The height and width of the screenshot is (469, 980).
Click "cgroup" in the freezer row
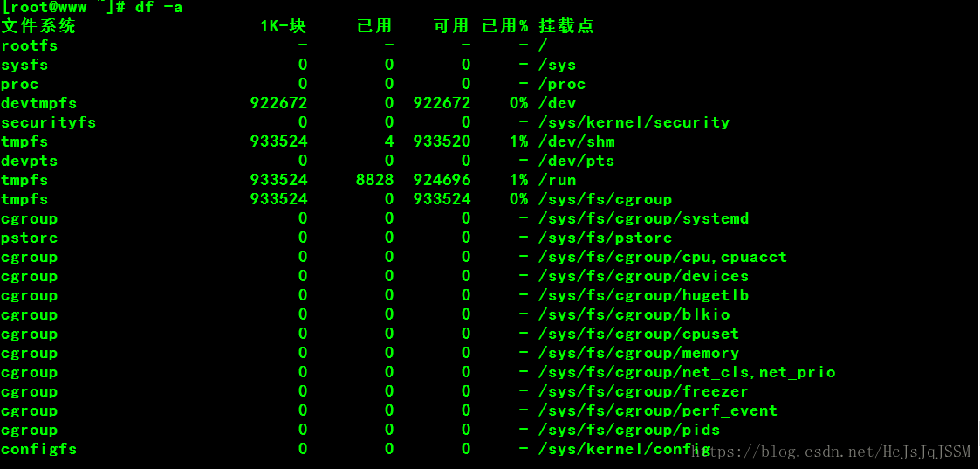coord(30,391)
